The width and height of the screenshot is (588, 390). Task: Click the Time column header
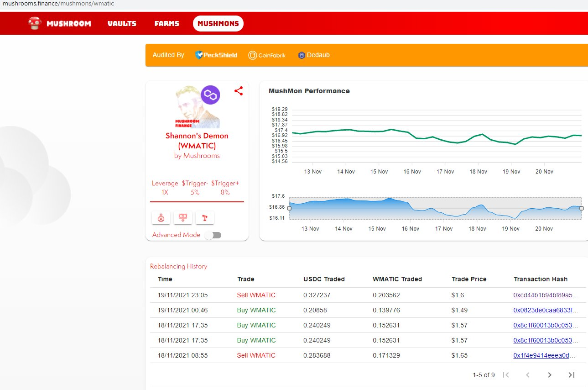tap(165, 279)
